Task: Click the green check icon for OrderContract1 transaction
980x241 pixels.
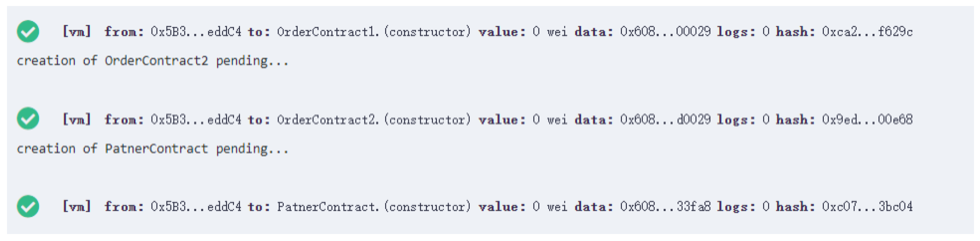Action: 28,31
